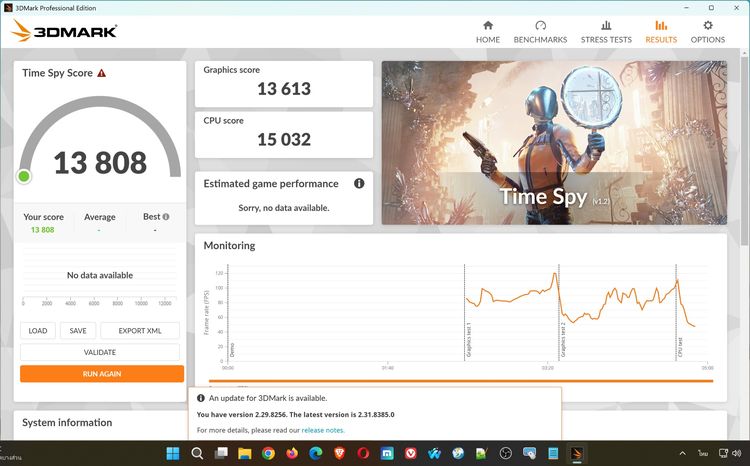The height and width of the screenshot is (466, 750).
Task: Open the STRESS TESTS section
Action: [x=606, y=31]
